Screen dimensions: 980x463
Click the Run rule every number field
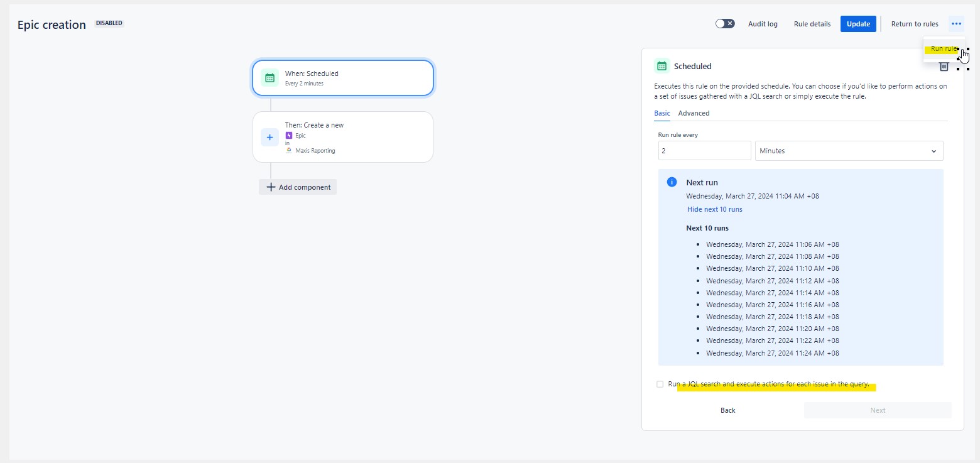[x=704, y=151]
